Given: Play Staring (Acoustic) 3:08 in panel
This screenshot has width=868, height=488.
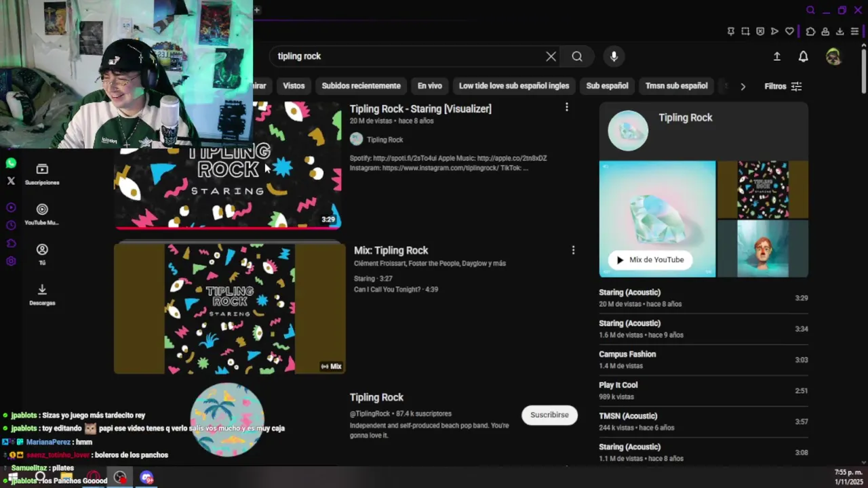Looking at the screenshot, I should tap(703, 452).
